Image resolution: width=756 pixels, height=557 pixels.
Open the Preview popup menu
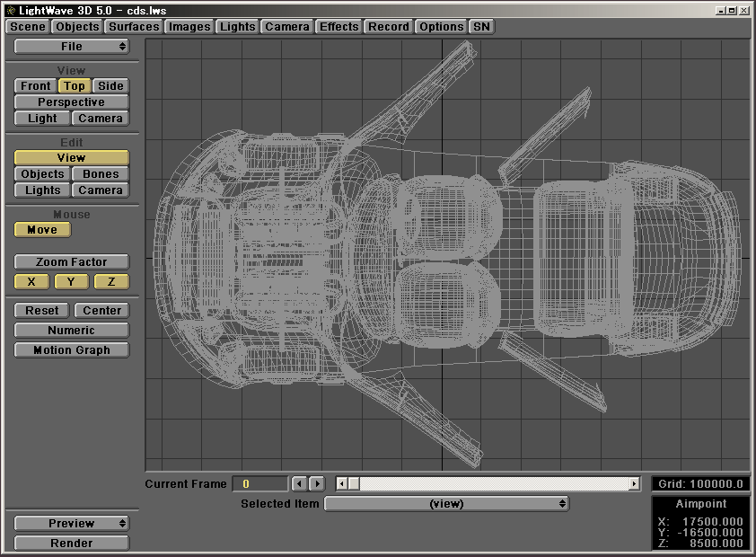pos(72,524)
